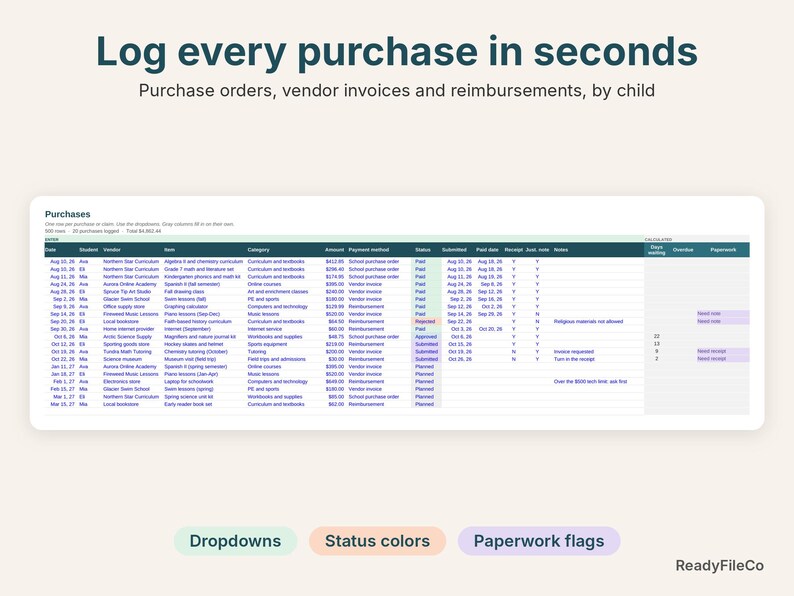
Task: Click Kindergarten phonics and math kit item
Action: 203,277
